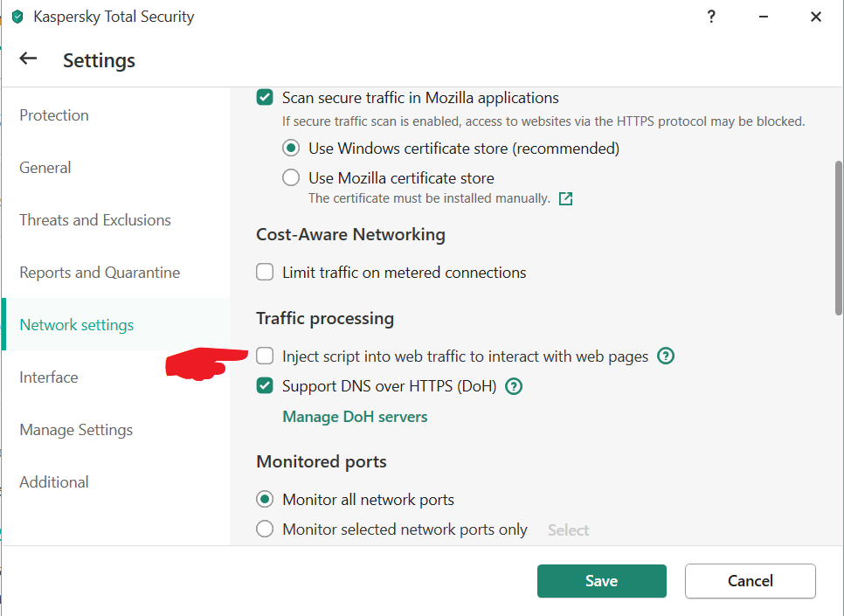Open help icon next to Inject script option
The height and width of the screenshot is (616, 844).
665,356
